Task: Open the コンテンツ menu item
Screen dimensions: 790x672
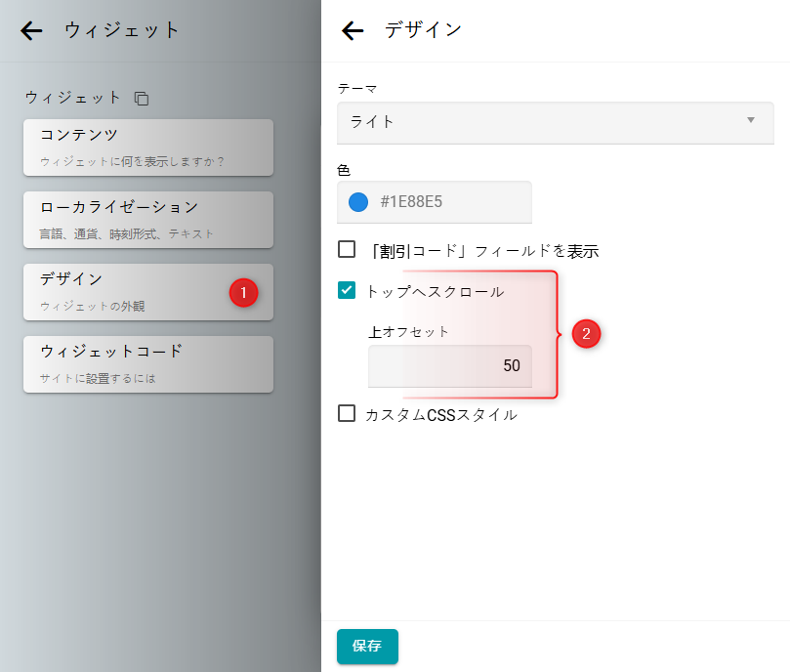Action: click(148, 147)
